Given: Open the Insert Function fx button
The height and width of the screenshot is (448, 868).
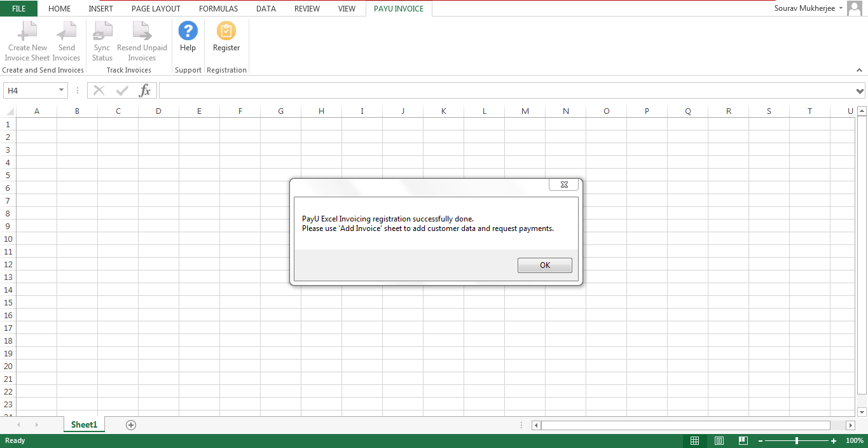Looking at the screenshot, I should click(145, 90).
